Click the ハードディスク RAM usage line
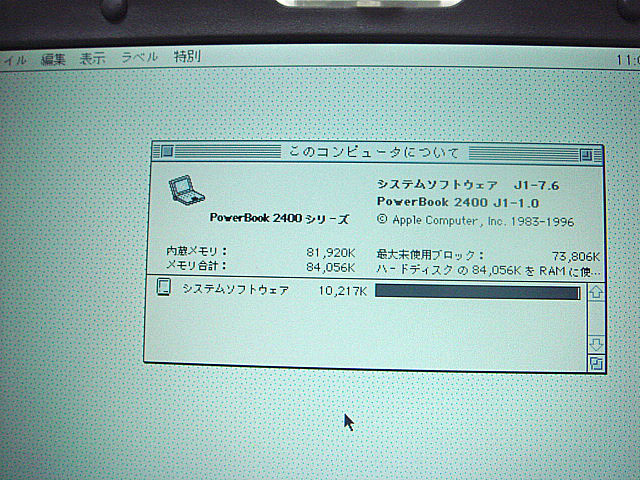 (488, 270)
